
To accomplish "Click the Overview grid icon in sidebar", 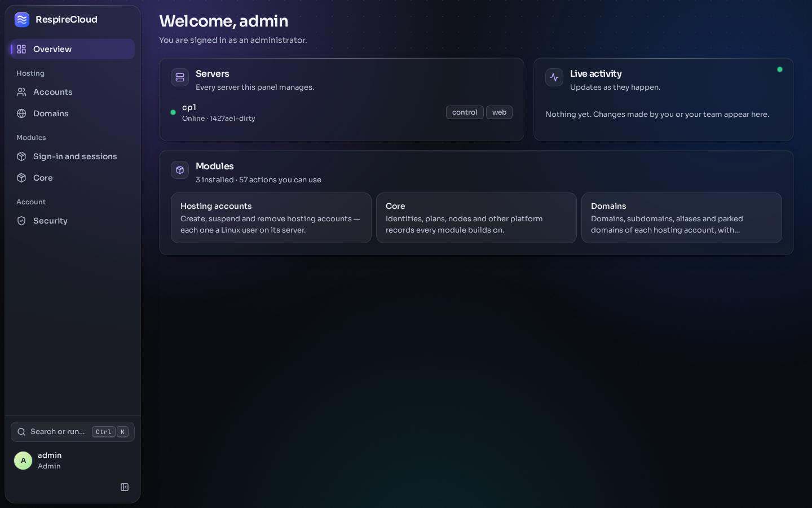I will 21,49.
